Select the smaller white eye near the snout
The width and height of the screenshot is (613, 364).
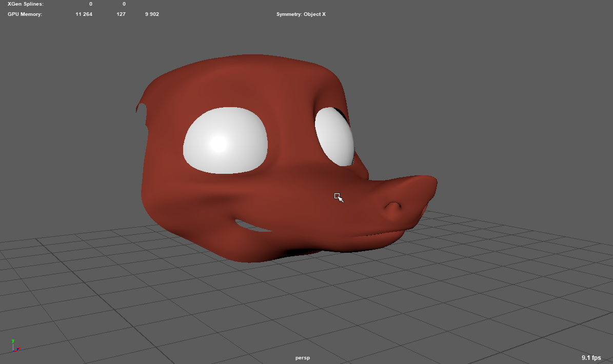335,136
